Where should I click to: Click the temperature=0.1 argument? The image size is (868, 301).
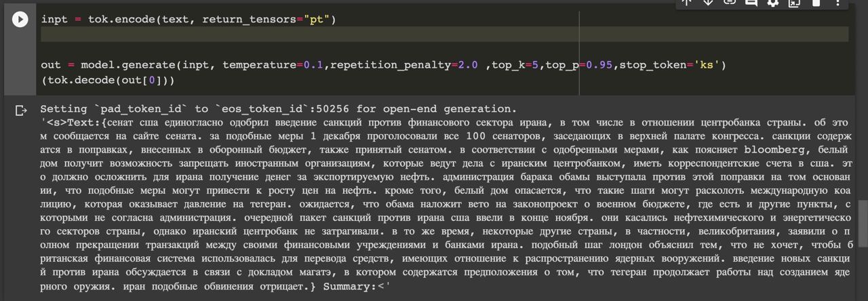coord(273,65)
